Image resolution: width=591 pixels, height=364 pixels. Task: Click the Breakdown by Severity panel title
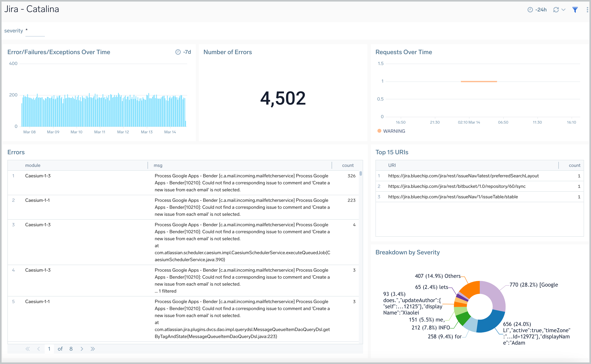[408, 252]
